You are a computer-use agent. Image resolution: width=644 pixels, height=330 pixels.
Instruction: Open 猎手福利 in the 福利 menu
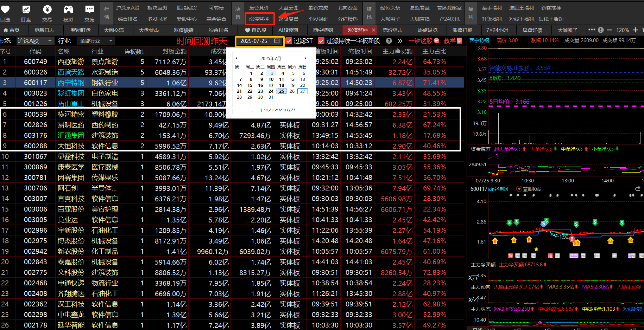[492, 8]
